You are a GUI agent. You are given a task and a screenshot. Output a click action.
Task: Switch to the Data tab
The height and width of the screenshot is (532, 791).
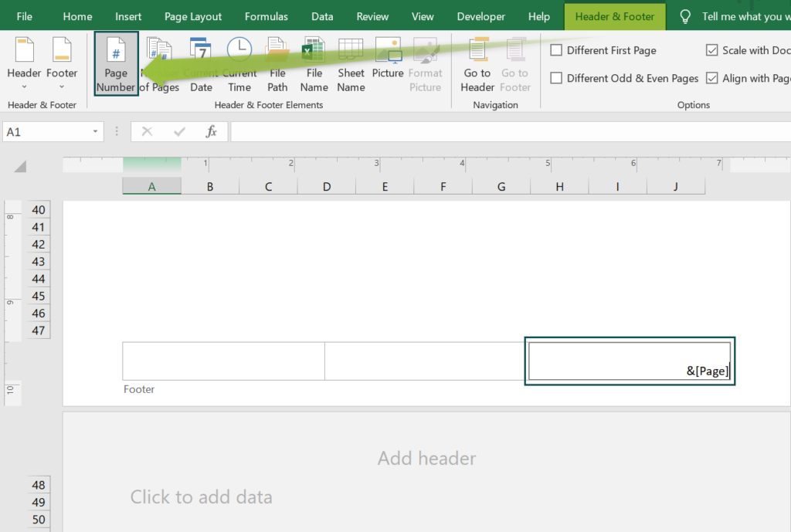tap(322, 16)
